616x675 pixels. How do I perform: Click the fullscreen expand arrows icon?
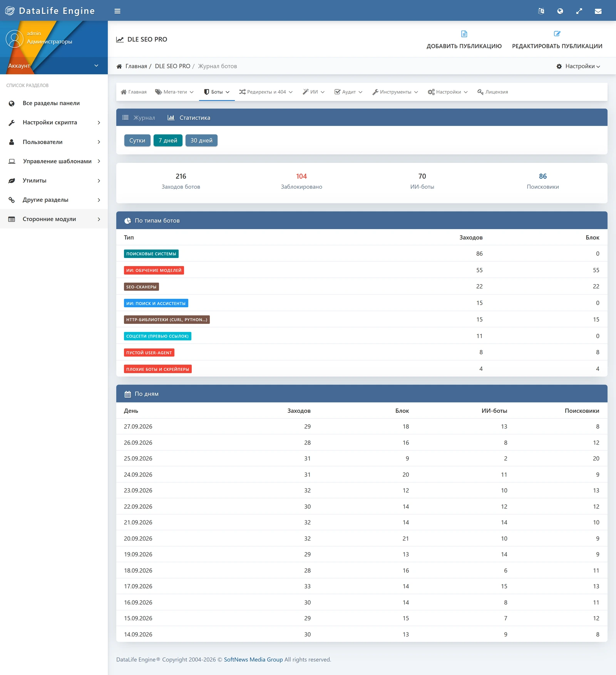[x=579, y=11]
